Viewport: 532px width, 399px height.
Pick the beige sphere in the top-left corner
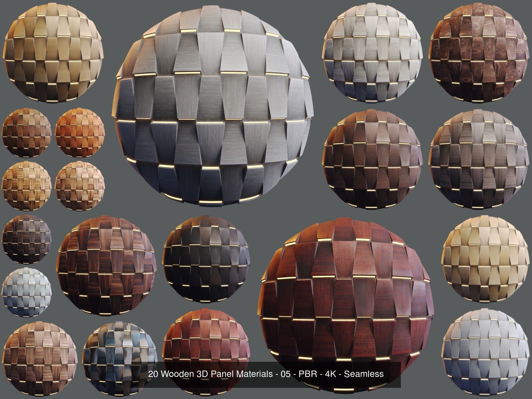tap(53, 53)
